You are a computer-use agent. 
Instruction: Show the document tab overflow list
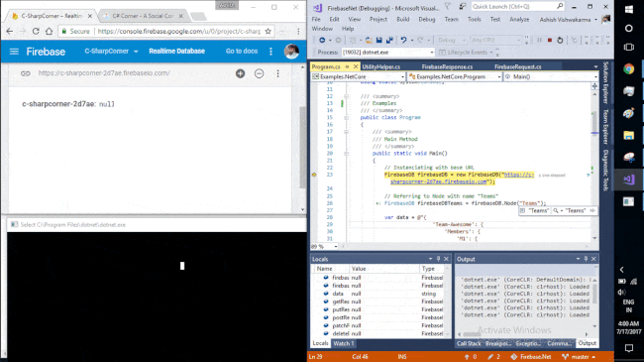click(x=595, y=66)
